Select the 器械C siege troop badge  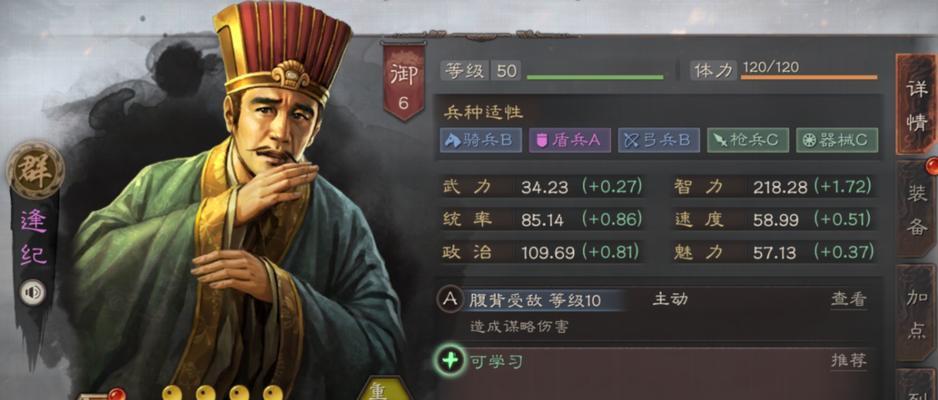point(837,141)
